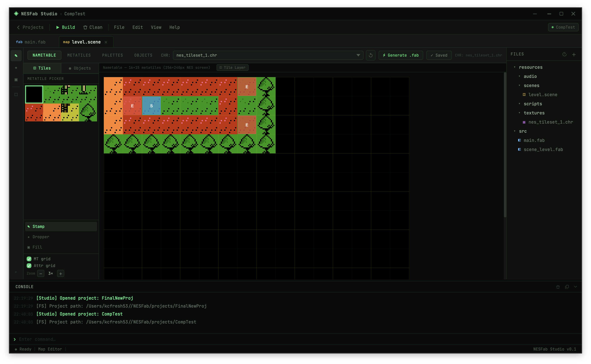Select the pencil tool in left sidebar
Viewport: 591px width, 364px height.
[16, 56]
